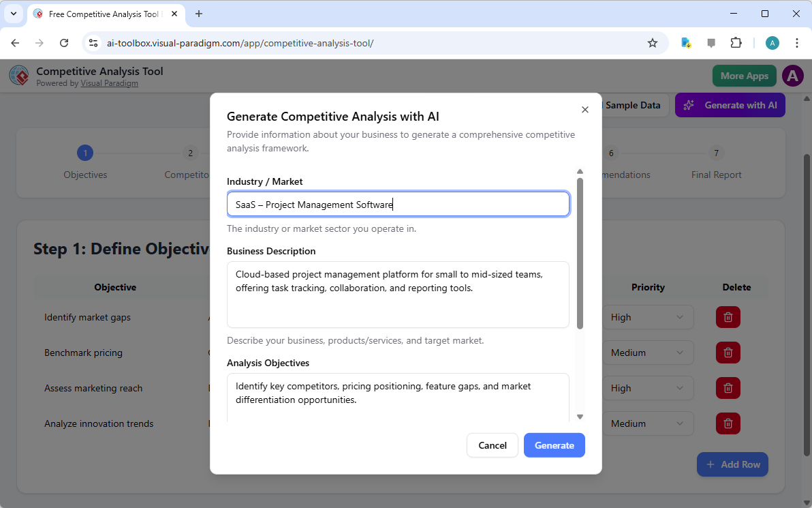
Task: Open the feedback chat icon in the toolbar
Action: (711, 42)
